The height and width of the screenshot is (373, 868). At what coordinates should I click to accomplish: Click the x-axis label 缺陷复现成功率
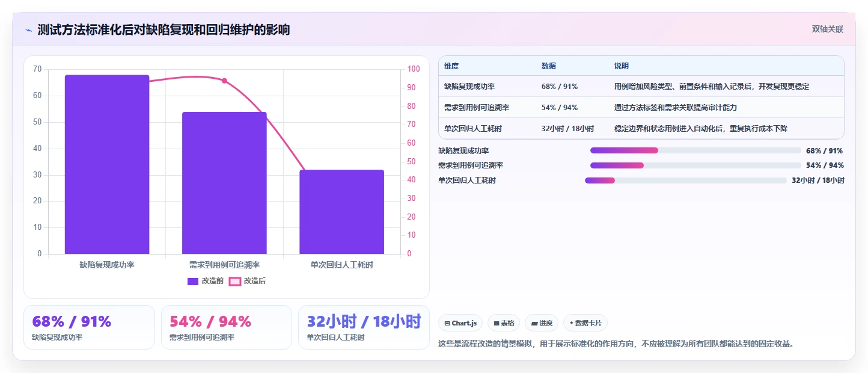tap(107, 265)
